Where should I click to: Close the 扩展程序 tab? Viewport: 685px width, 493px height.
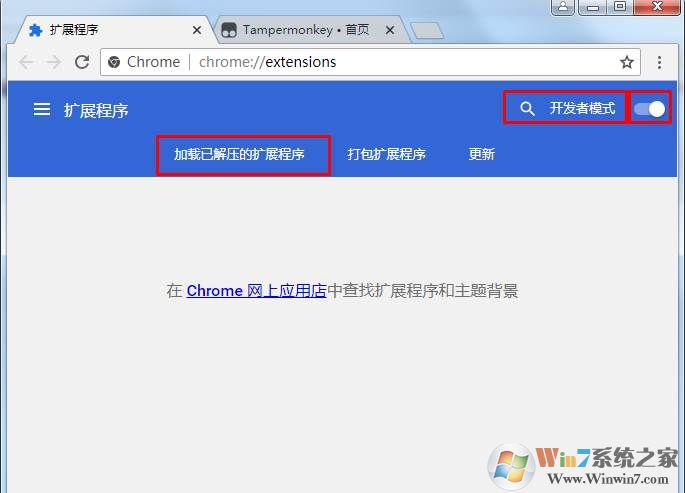[x=197, y=30]
